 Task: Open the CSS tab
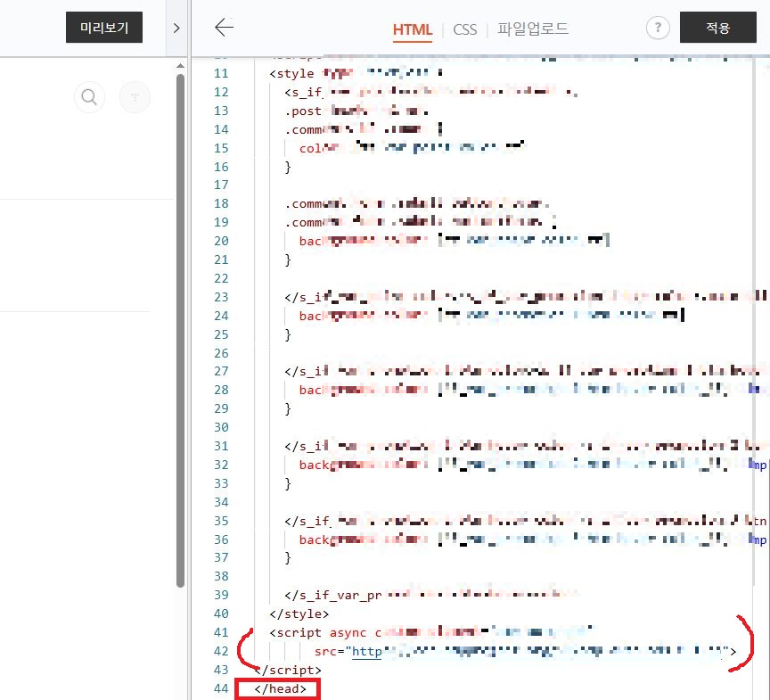(x=464, y=29)
